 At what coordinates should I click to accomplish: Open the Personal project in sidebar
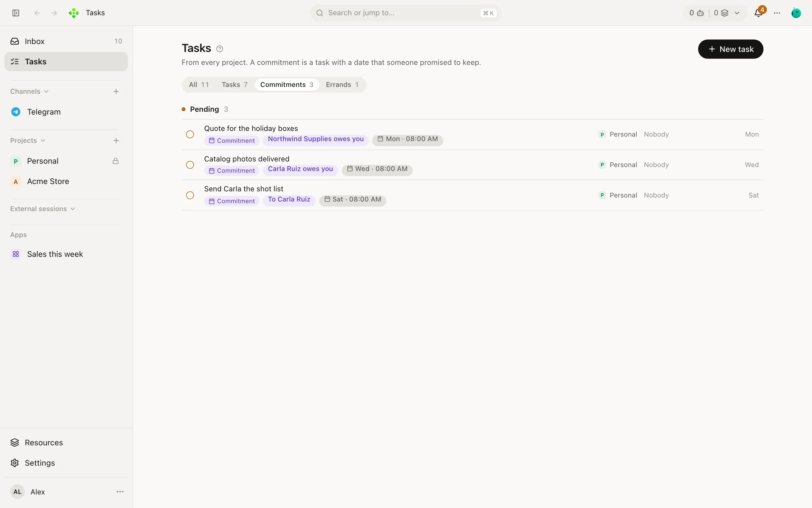tap(66, 161)
